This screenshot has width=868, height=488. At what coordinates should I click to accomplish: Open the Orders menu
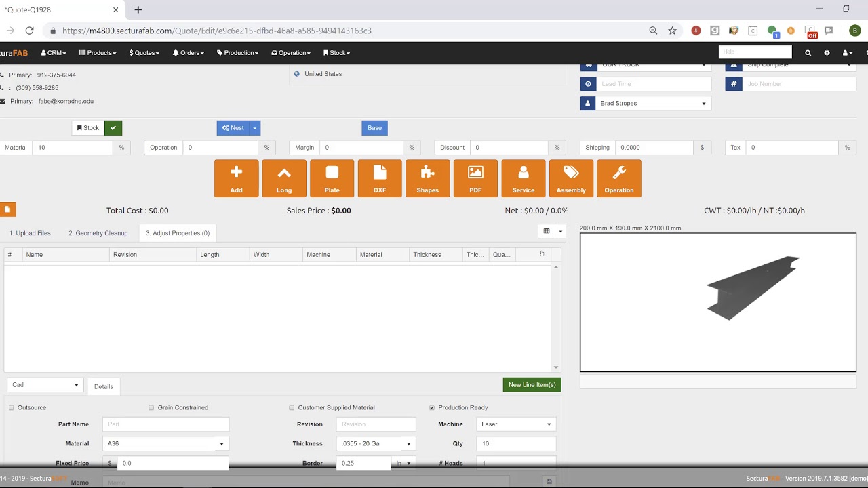coord(189,53)
